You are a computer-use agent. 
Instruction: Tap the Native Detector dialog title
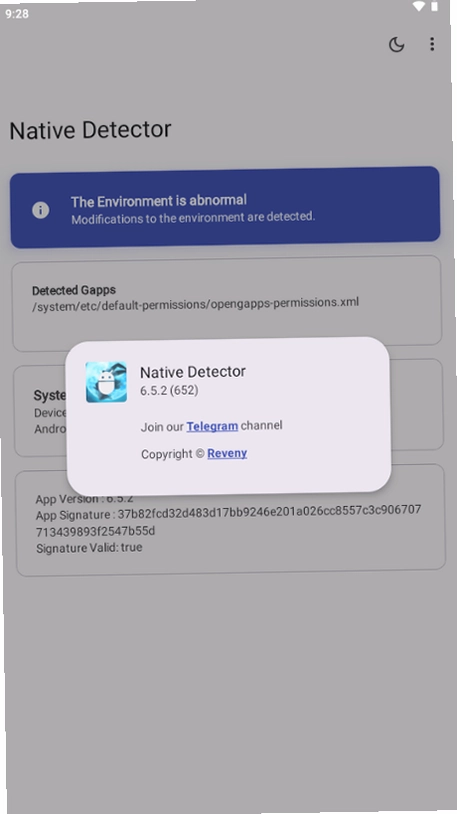pyautogui.click(x=193, y=372)
